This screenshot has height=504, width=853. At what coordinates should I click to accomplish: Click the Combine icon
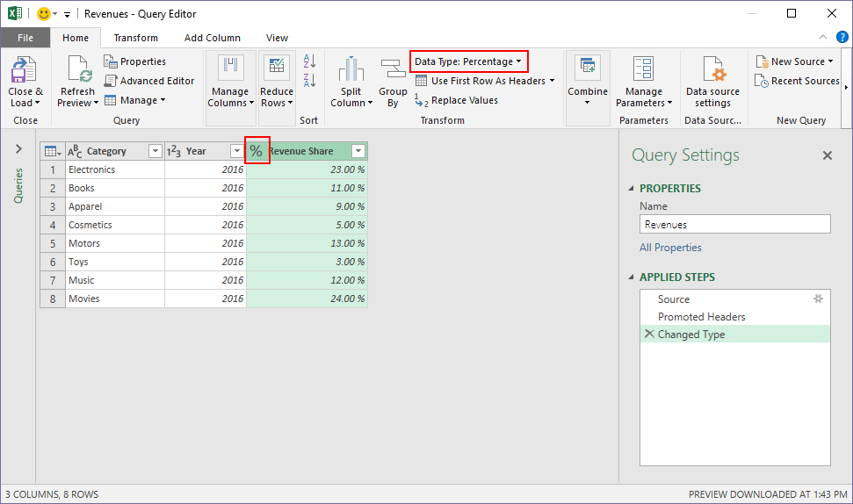coord(588,68)
